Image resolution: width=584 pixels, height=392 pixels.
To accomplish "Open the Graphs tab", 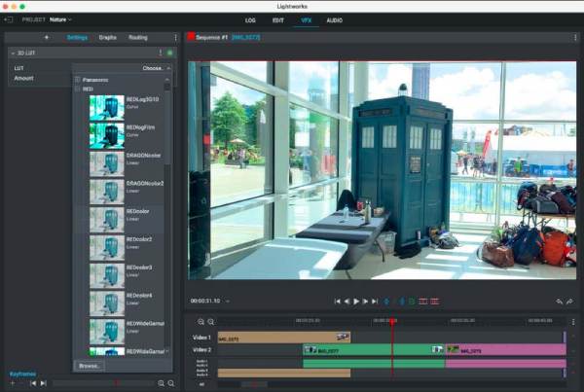I will coord(108,38).
